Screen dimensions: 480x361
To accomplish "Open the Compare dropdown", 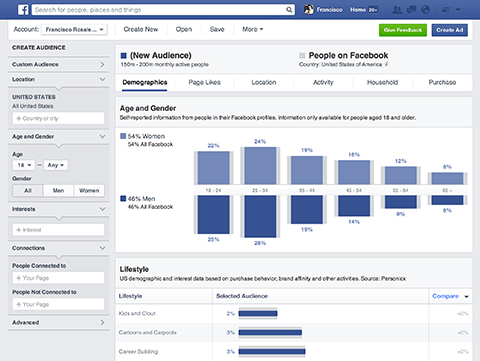I will point(450,296).
